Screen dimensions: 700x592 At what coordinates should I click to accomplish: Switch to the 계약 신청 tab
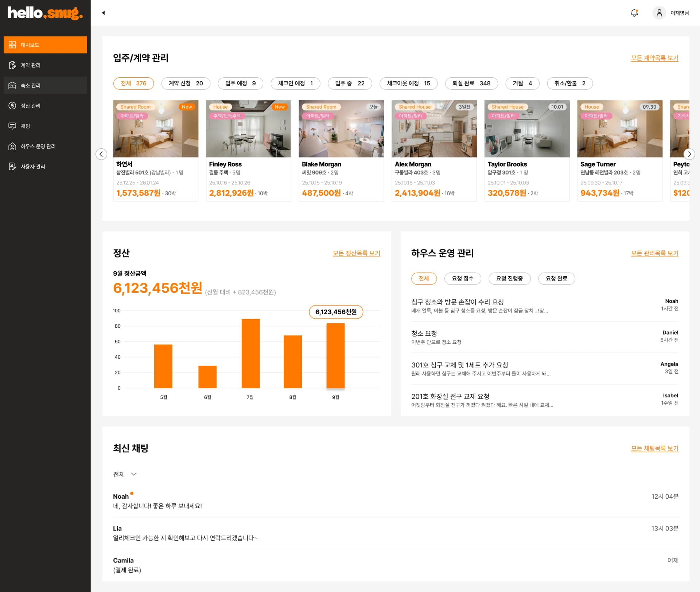pos(186,83)
